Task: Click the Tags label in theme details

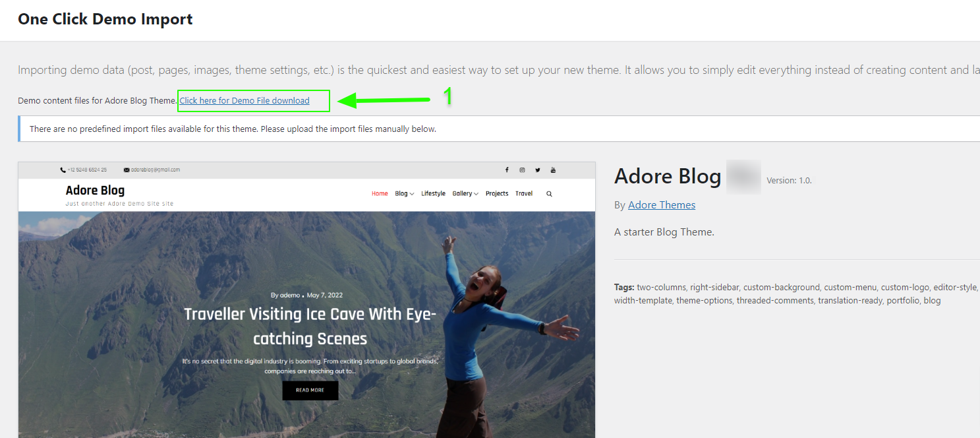Action: pyautogui.click(x=624, y=288)
